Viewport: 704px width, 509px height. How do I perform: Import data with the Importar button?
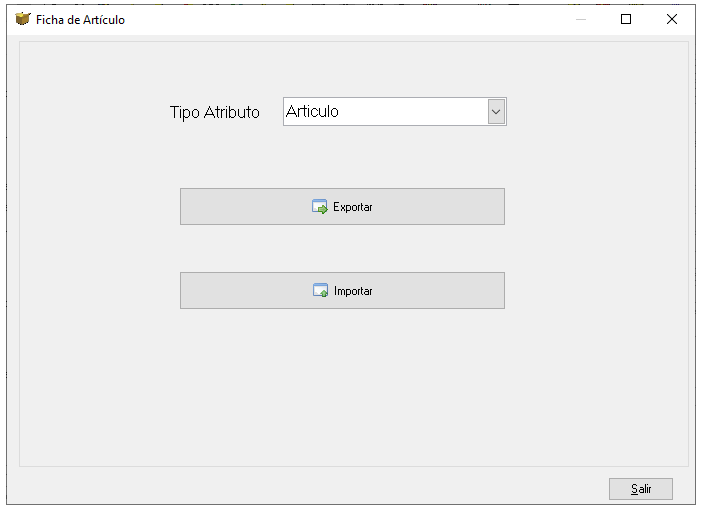tap(342, 290)
